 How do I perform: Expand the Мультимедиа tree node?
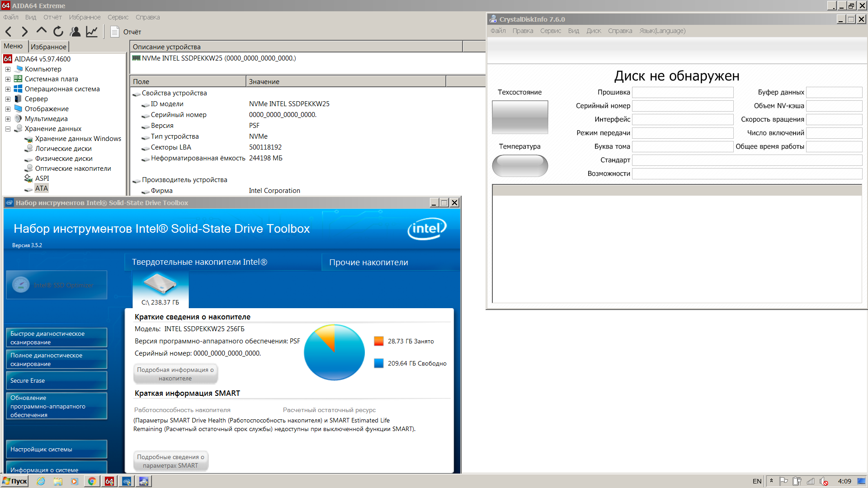click(x=8, y=119)
